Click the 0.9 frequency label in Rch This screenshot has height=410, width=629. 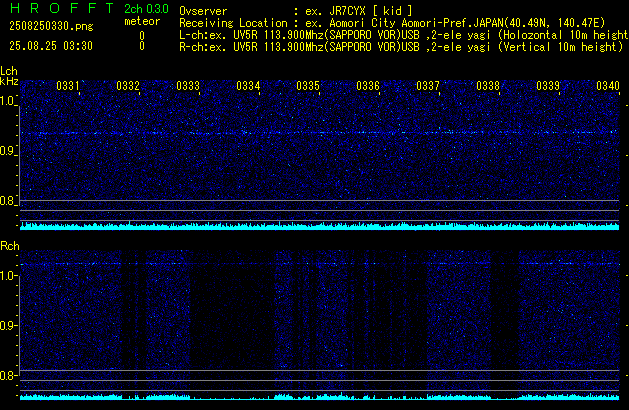click(x=7, y=325)
